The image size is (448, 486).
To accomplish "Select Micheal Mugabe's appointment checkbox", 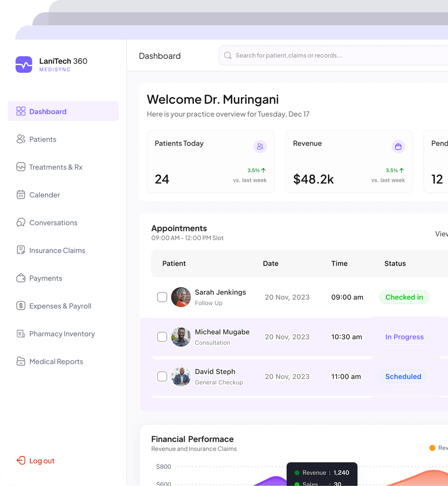I will (x=162, y=337).
